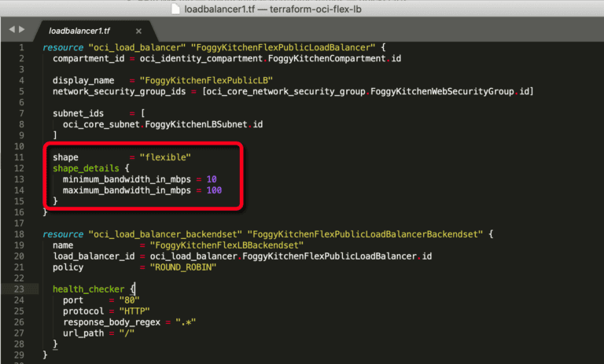Click the value 100 on line 14
The height and width of the screenshot is (364, 604).
214,190
